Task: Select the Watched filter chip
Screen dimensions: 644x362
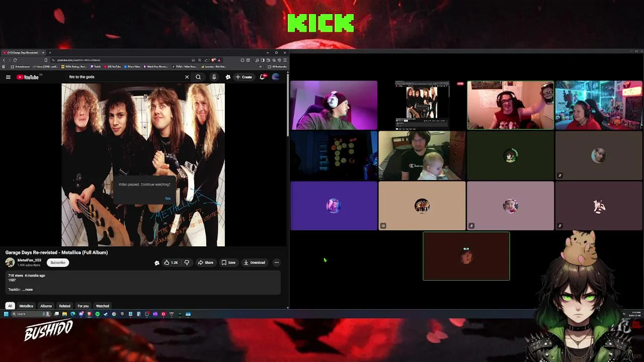Action: (103, 306)
